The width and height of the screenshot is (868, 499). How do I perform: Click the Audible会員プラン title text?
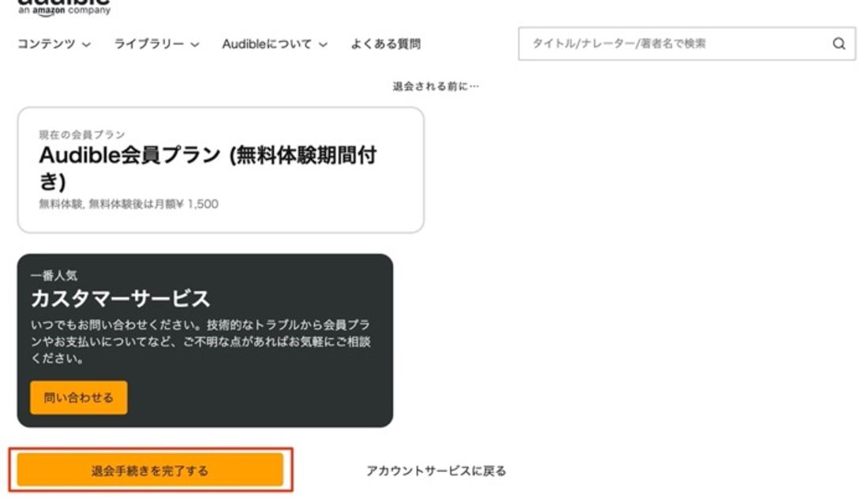208,167
